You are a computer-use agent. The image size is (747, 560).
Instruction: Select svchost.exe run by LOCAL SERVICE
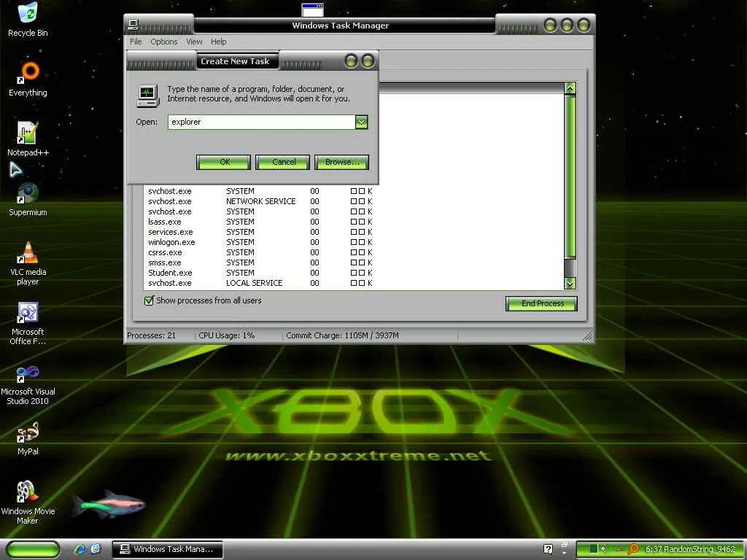pyautogui.click(x=260, y=284)
